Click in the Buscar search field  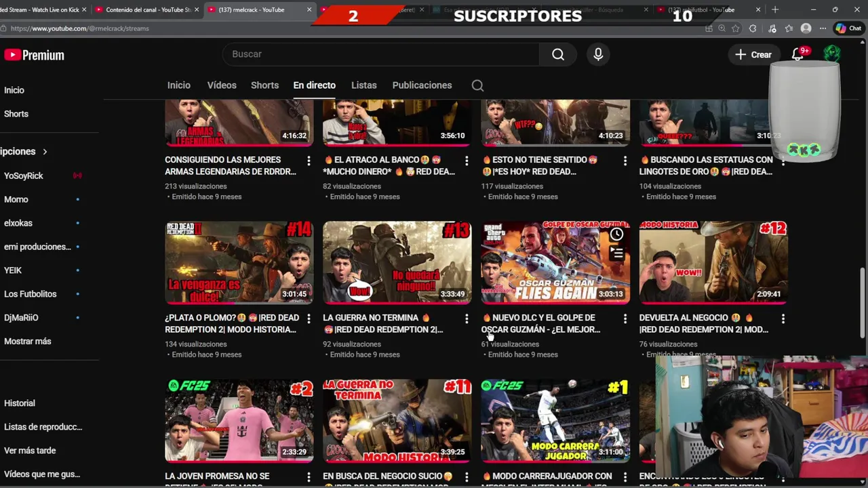pyautogui.click(x=381, y=54)
